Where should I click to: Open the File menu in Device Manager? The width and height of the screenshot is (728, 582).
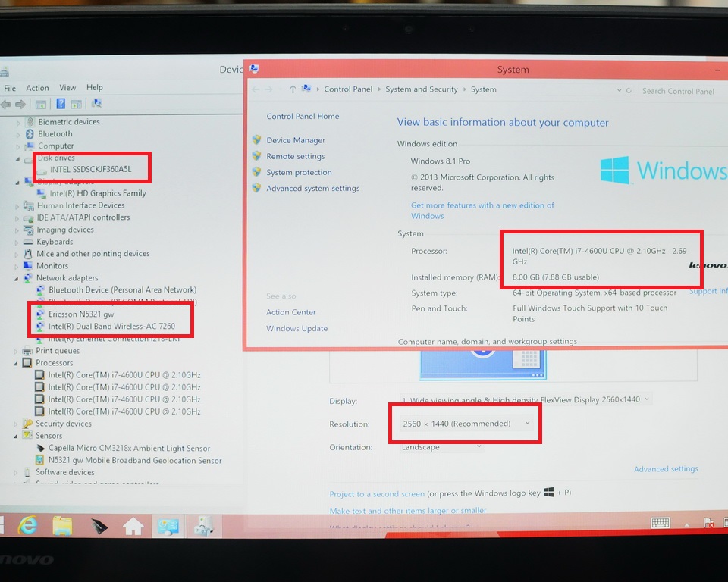[10, 88]
